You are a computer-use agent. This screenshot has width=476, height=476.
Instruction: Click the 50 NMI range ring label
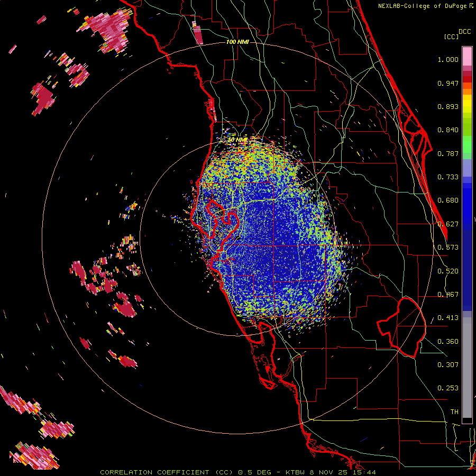237,140
